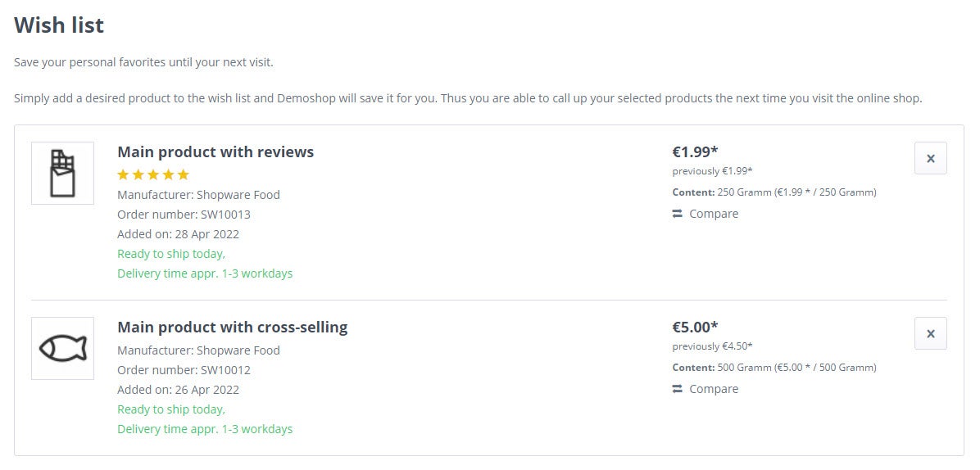Click the five-star rating of first product
Screen dimensions: 980x470
click(x=153, y=174)
